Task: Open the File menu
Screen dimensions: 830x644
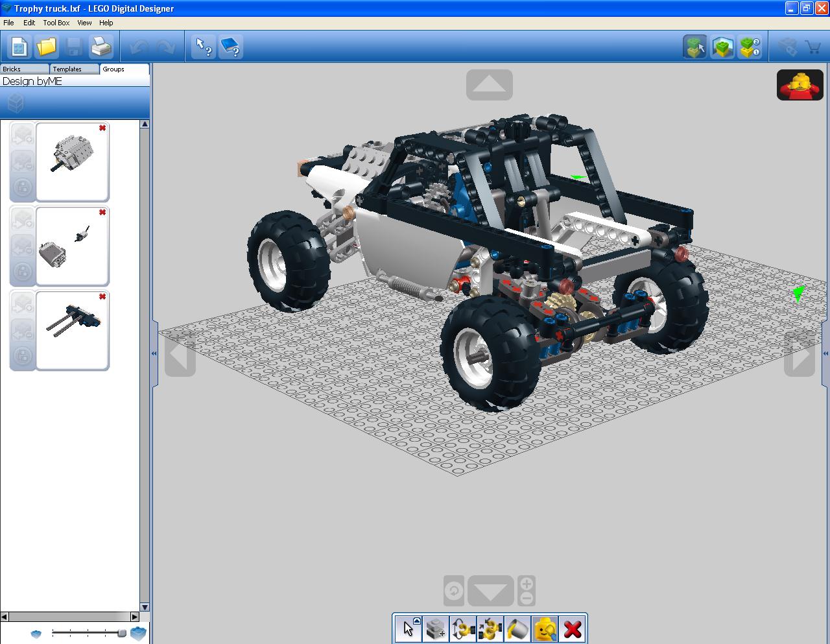Action: [x=8, y=23]
